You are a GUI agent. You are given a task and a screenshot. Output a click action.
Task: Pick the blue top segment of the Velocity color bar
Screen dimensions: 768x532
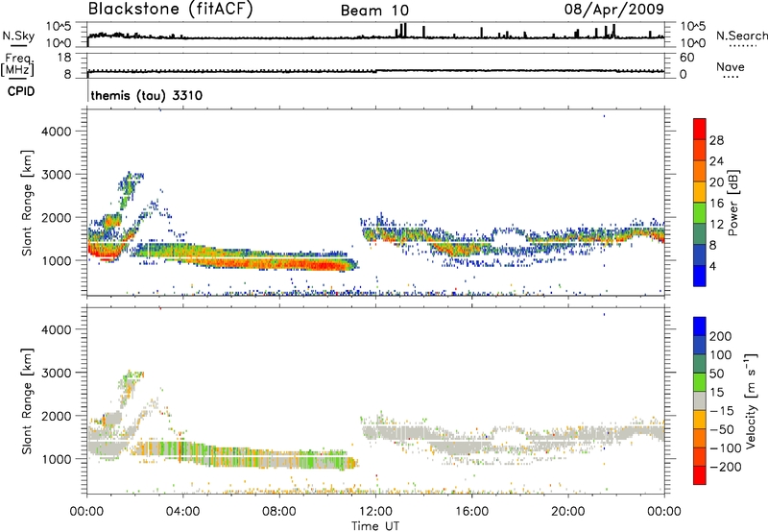point(700,326)
